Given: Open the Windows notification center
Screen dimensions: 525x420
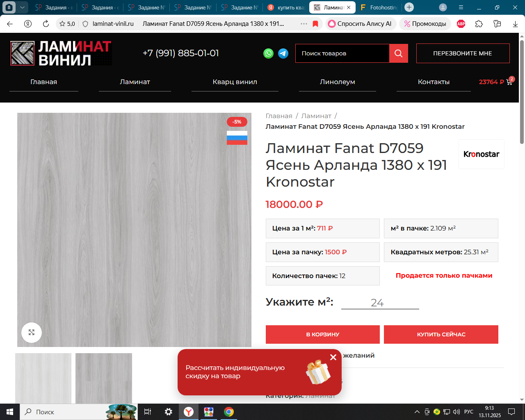Looking at the screenshot, I should tap(511, 412).
